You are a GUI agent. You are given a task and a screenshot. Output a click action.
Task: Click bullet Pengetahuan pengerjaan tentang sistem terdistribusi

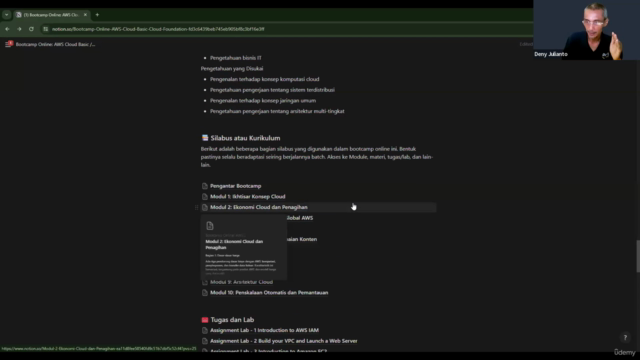click(x=272, y=89)
